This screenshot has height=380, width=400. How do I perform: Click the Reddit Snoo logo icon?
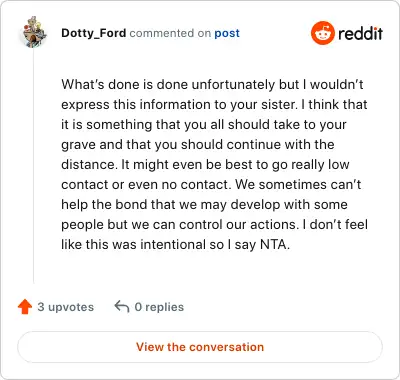coord(322,33)
